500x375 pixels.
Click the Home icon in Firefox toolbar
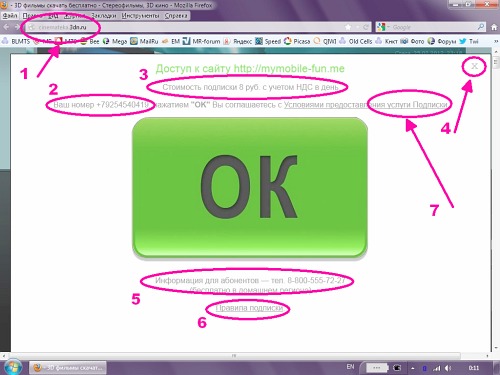pyautogui.click(x=494, y=27)
